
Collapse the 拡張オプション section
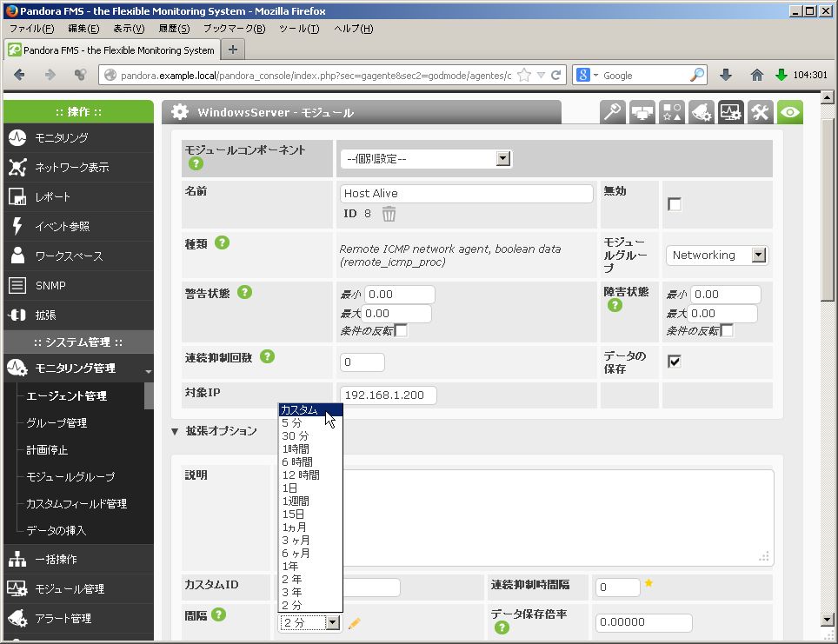click(x=174, y=431)
